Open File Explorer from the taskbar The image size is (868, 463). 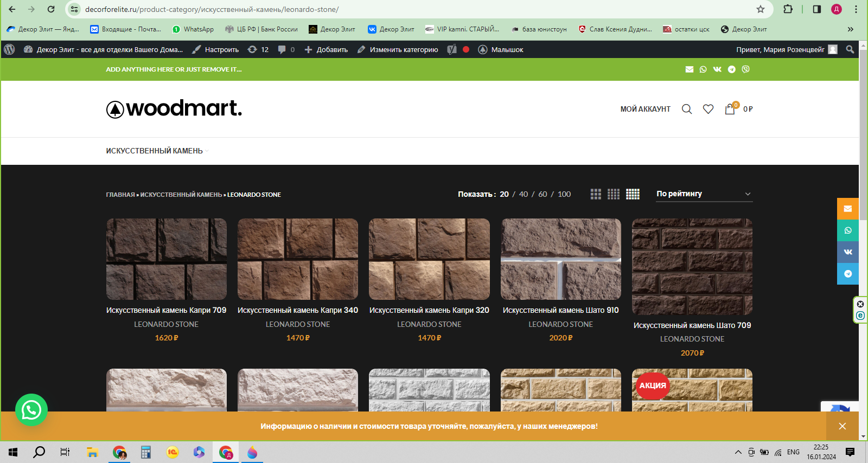92,452
